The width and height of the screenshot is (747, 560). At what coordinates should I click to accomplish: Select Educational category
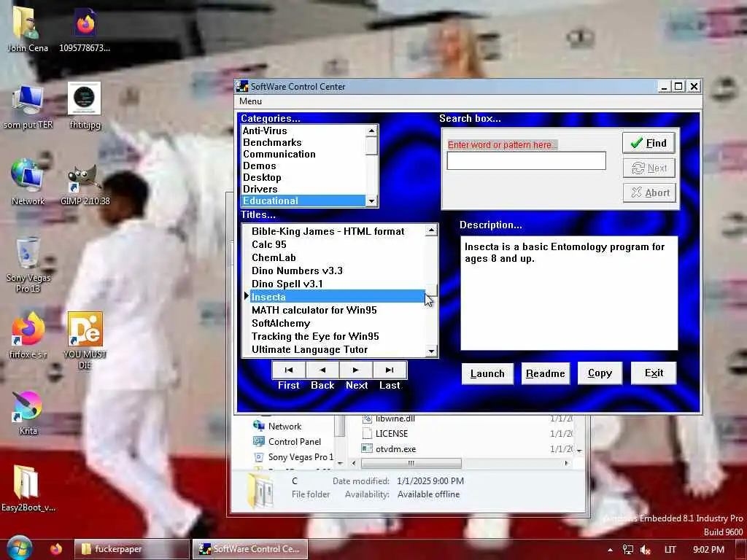303,201
